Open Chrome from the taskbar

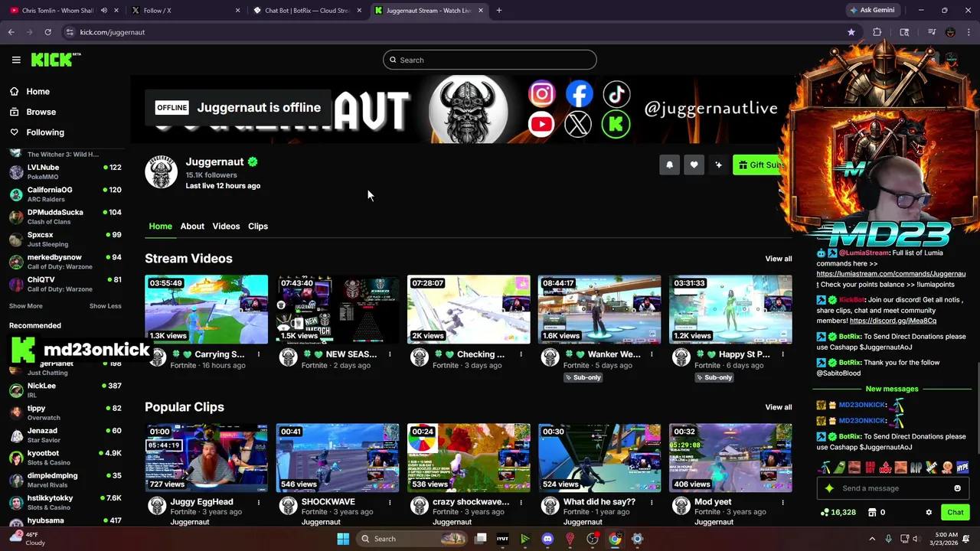tap(615, 539)
